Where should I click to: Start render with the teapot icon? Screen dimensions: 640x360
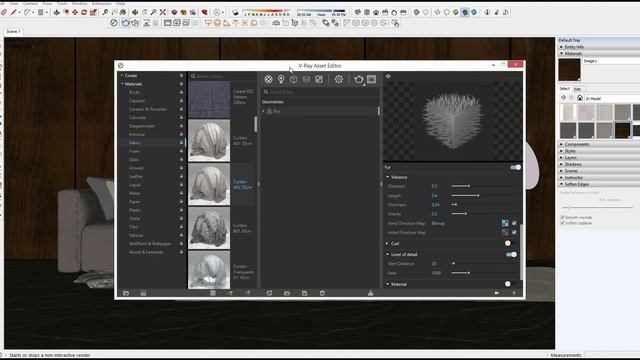pos(359,79)
